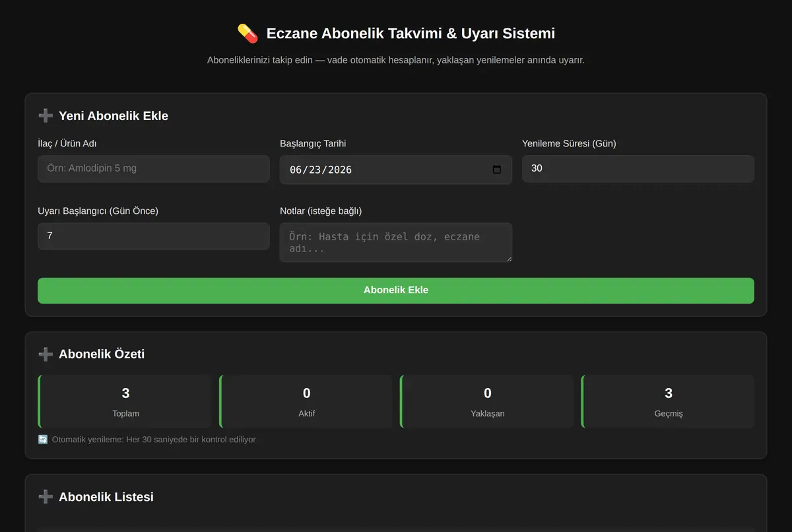The image size is (792, 532).
Task: Click the plus icon beside Yeni Abonelik Ekle
Action: (46, 116)
